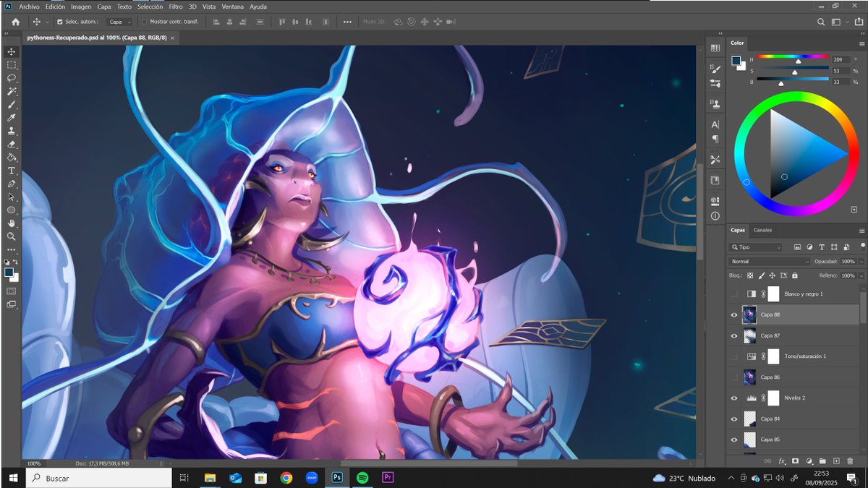Select the Rectangular Marquee tool
The image size is (868, 488).
tap(12, 65)
